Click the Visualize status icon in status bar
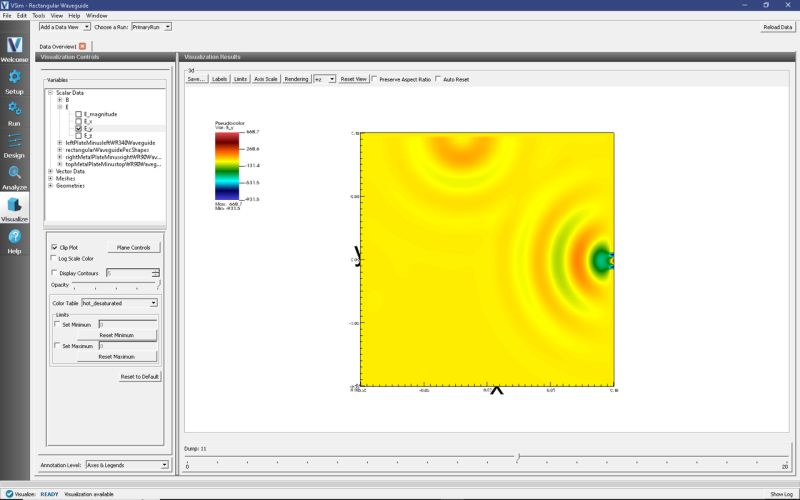Screen dimensions: 800x500 coord(9,494)
